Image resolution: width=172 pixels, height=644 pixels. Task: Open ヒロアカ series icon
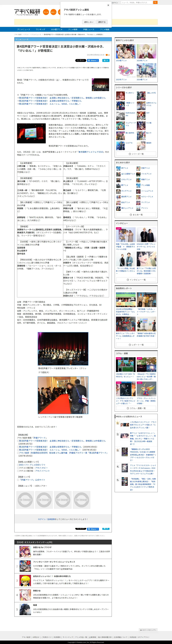click(x=121, y=146)
